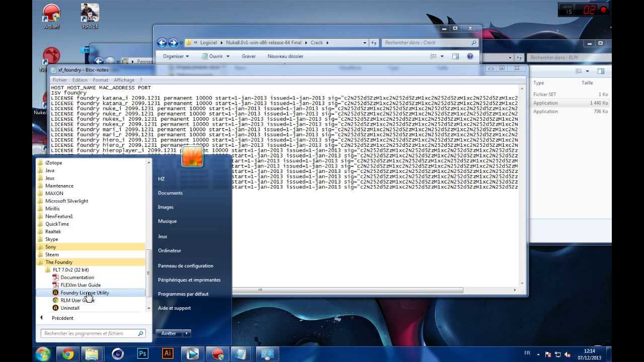The width and height of the screenshot is (644, 362).
Task: Open the Organiser dropdown in Explorer
Action: tap(176, 56)
